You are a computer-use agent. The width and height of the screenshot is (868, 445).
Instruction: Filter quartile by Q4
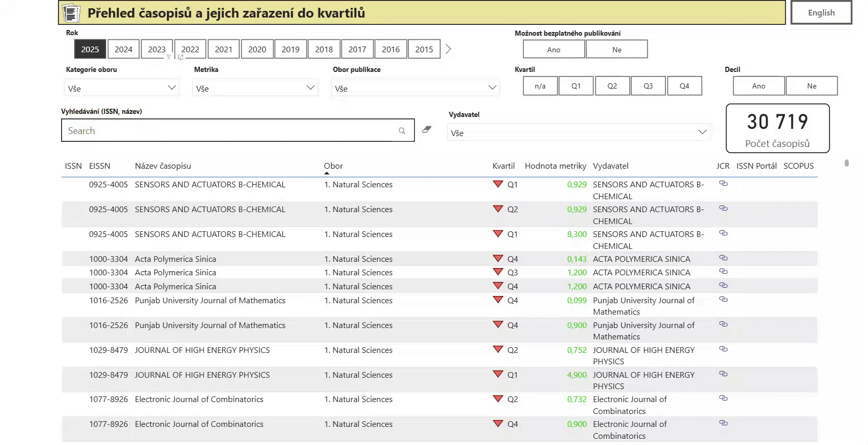pos(685,86)
